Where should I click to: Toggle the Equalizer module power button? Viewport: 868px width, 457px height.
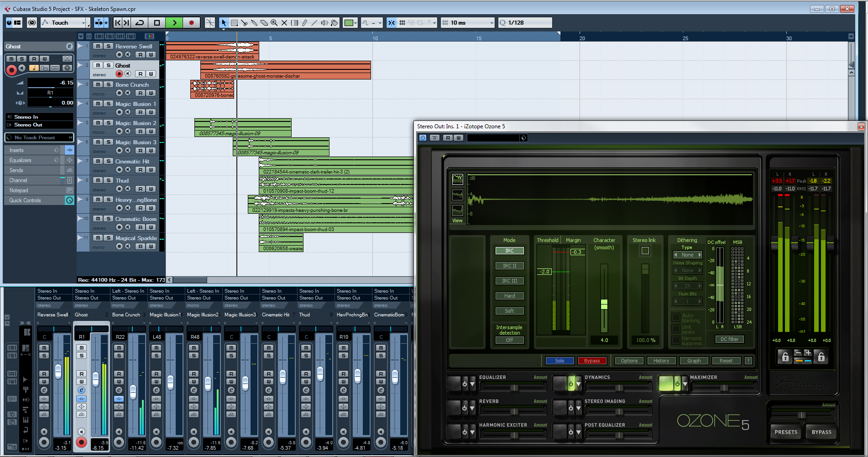click(465, 384)
